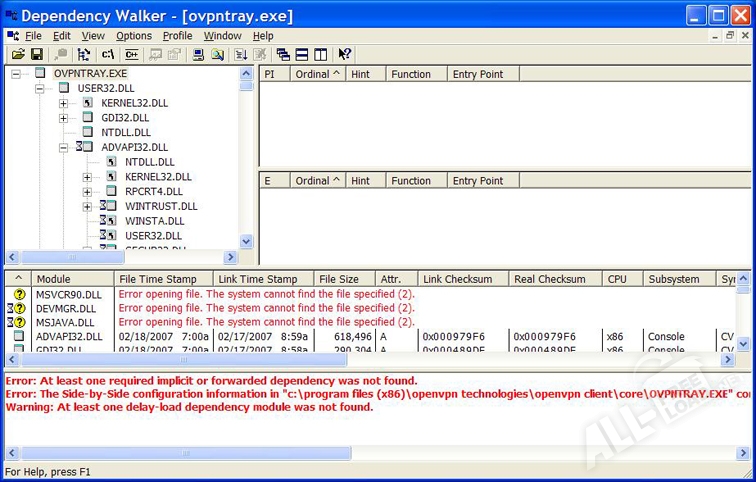Expand the GDI32.DLL tree node
Screen dimensions: 756x482
pos(64,118)
